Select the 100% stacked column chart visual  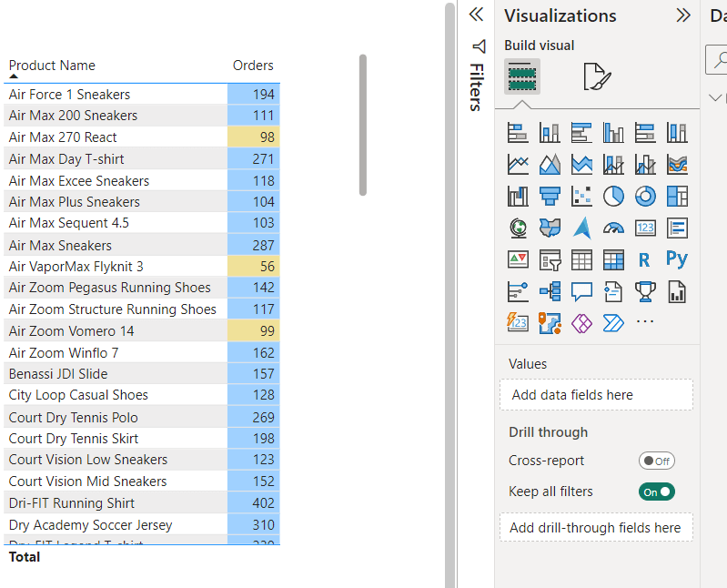677,133
